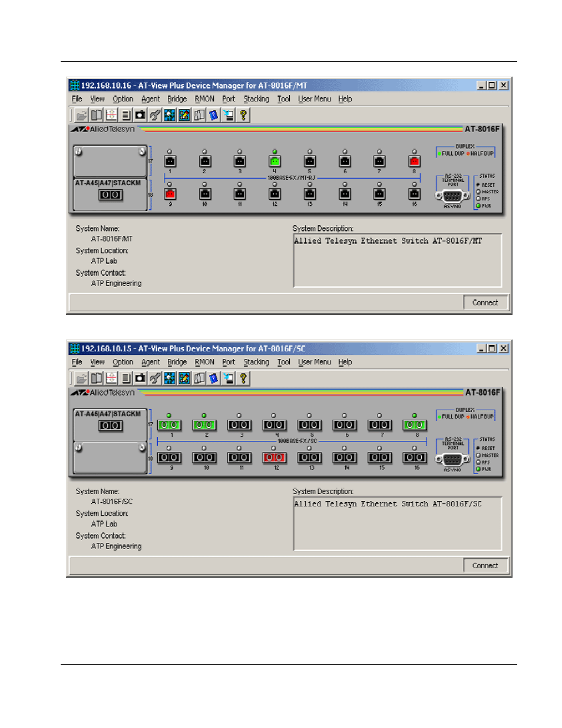Click wrench icon in AT-8016F/MT toolbar
The image size is (562, 728).
click(x=155, y=115)
